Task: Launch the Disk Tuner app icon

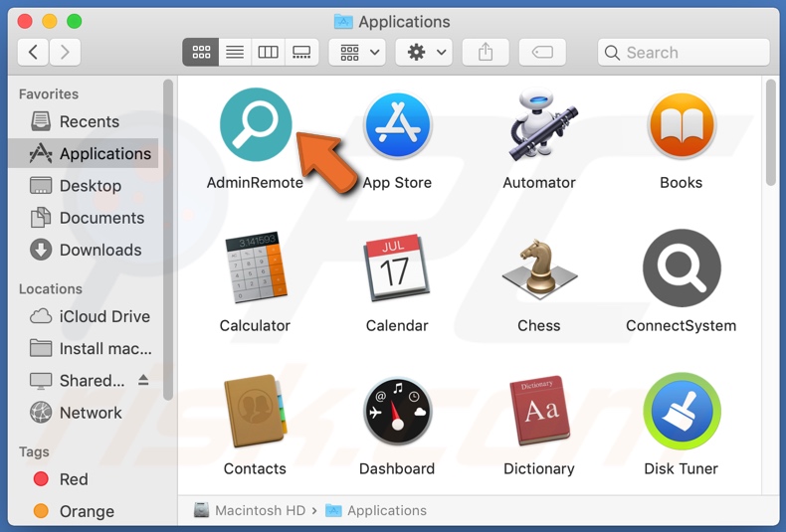Action: [681, 412]
